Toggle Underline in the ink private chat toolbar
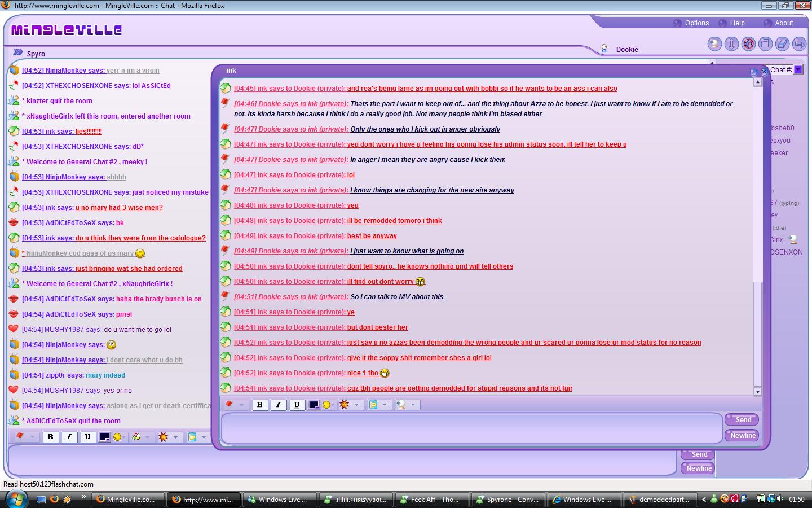The height and width of the screenshot is (508, 812). point(297,405)
